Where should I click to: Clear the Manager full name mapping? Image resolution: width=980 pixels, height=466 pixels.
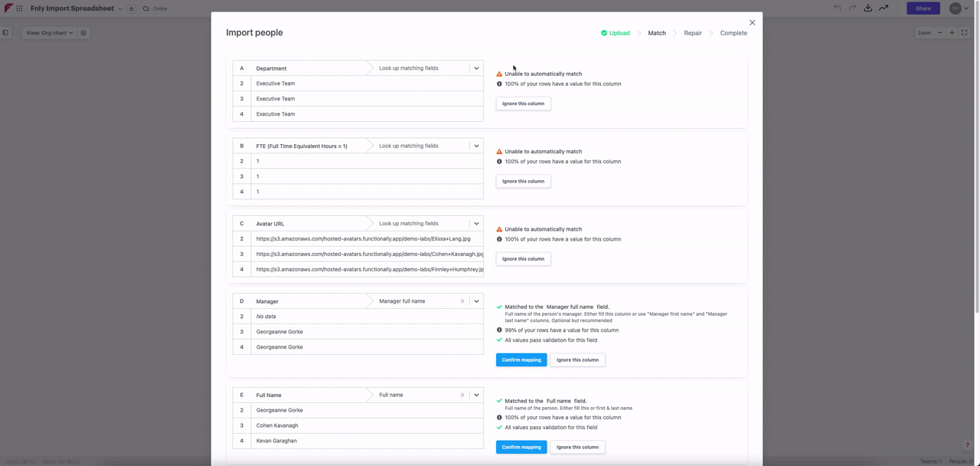click(462, 301)
